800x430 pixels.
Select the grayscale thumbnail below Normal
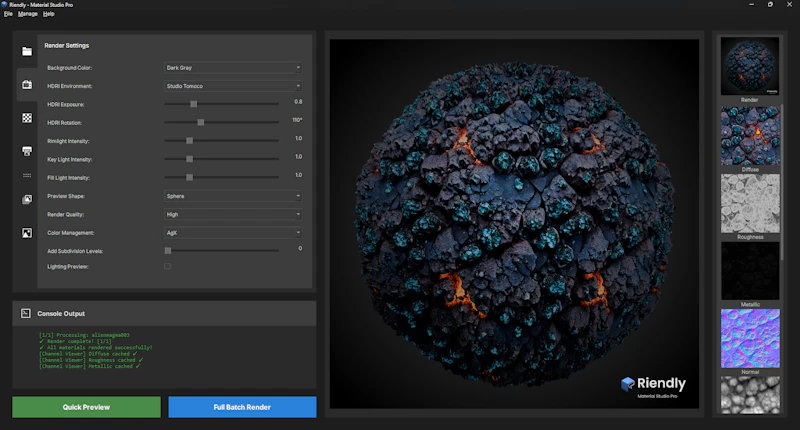[x=750, y=395]
